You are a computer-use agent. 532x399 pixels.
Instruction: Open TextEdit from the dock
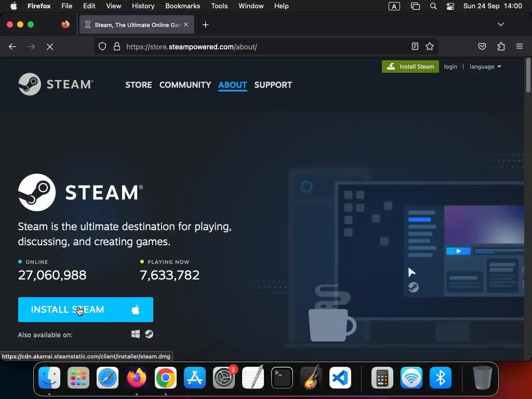click(x=253, y=378)
